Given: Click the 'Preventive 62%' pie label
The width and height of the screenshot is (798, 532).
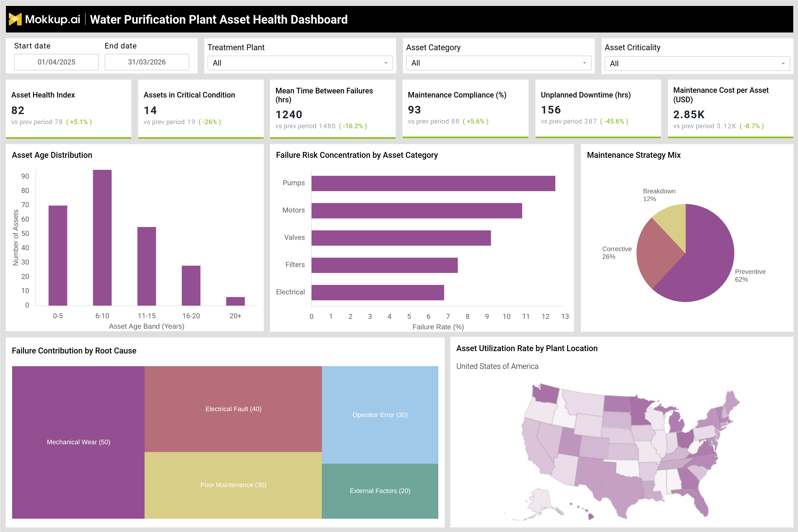Looking at the screenshot, I should coord(750,275).
